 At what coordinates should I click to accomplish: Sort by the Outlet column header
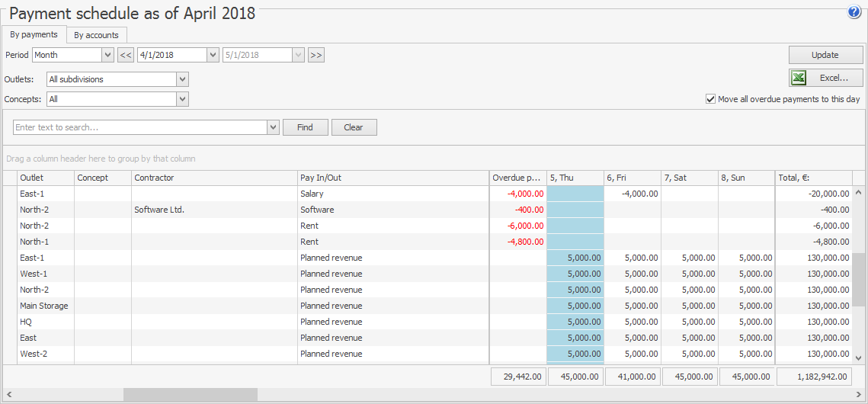pos(45,178)
